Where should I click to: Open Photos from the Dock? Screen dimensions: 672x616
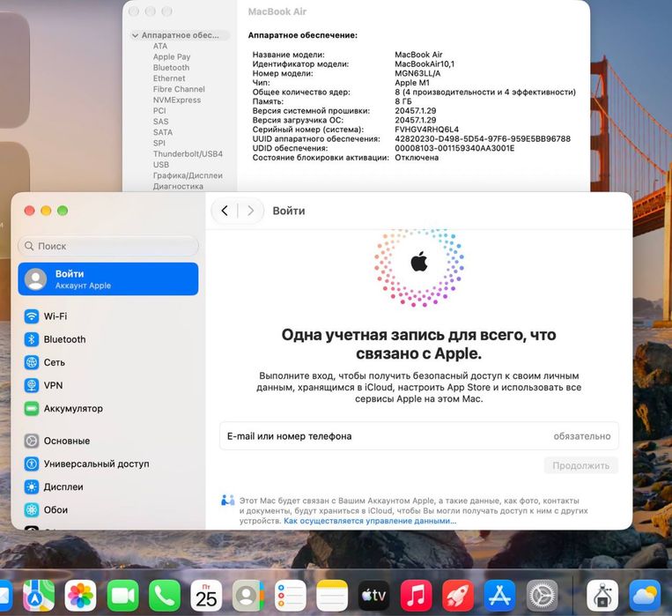click(x=80, y=596)
